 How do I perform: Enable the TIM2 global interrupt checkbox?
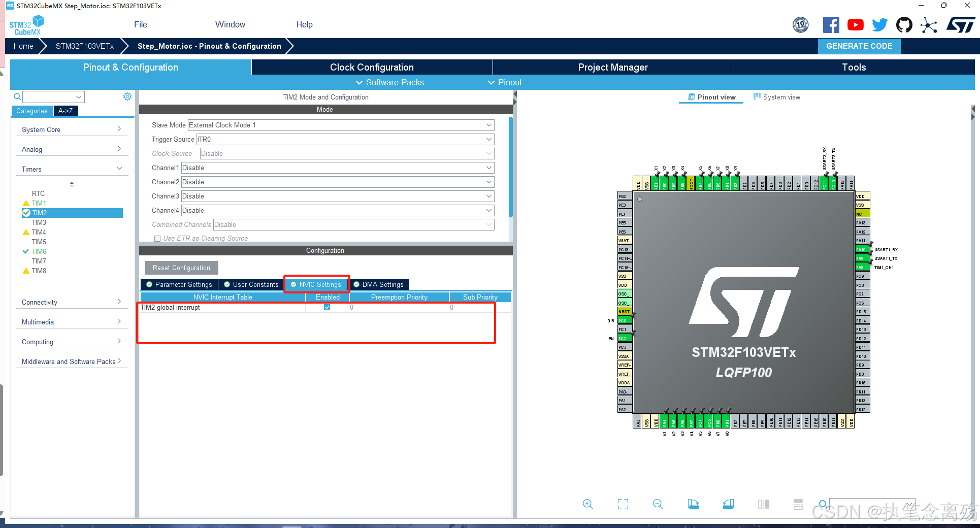pos(327,307)
